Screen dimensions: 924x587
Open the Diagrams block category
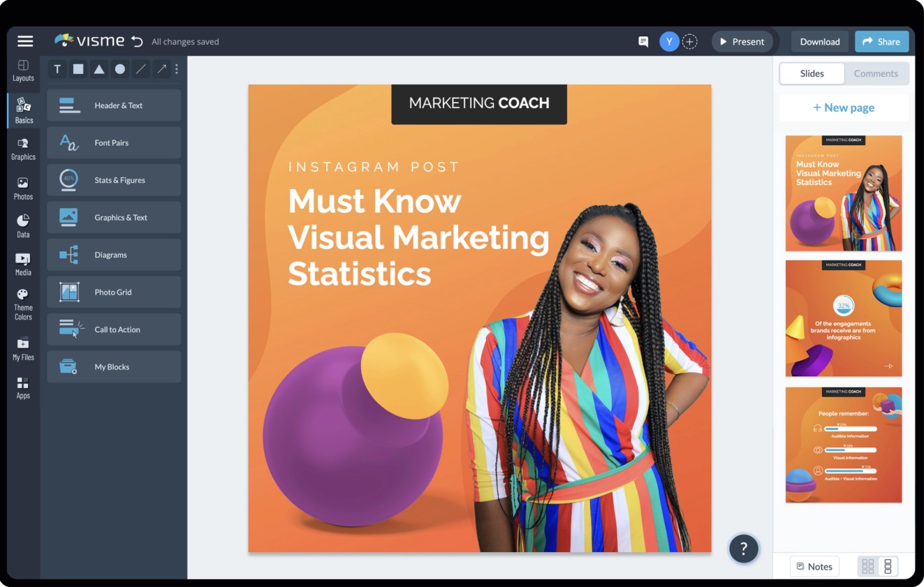pos(114,255)
